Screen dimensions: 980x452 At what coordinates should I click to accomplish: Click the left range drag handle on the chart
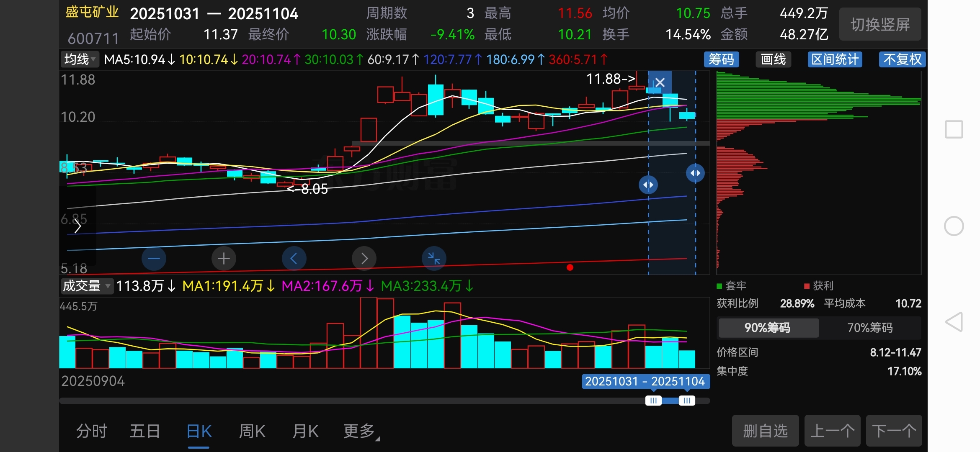648,185
